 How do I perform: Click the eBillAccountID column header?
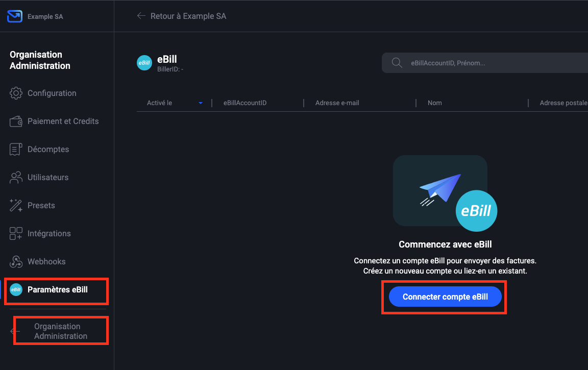(245, 103)
